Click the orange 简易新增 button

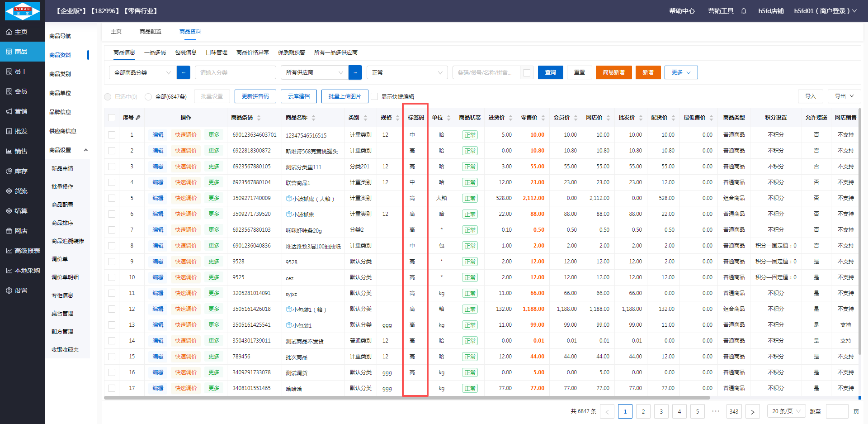point(613,72)
